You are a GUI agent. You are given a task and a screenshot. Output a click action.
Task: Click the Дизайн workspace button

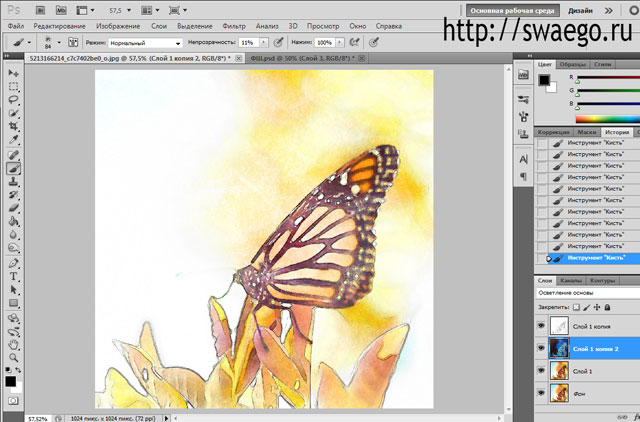580,11
